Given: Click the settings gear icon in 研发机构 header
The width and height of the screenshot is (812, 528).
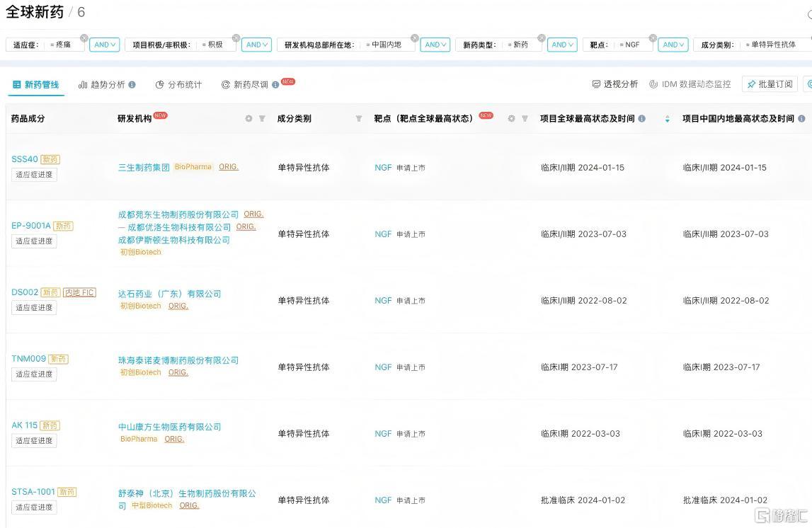Looking at the screenshot, I should (248, 119).
